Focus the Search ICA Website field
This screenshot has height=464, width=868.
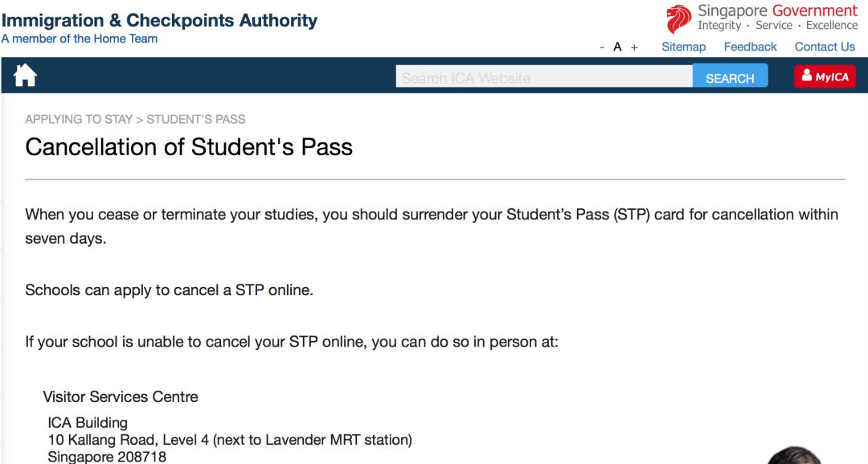tap(544, 77)
